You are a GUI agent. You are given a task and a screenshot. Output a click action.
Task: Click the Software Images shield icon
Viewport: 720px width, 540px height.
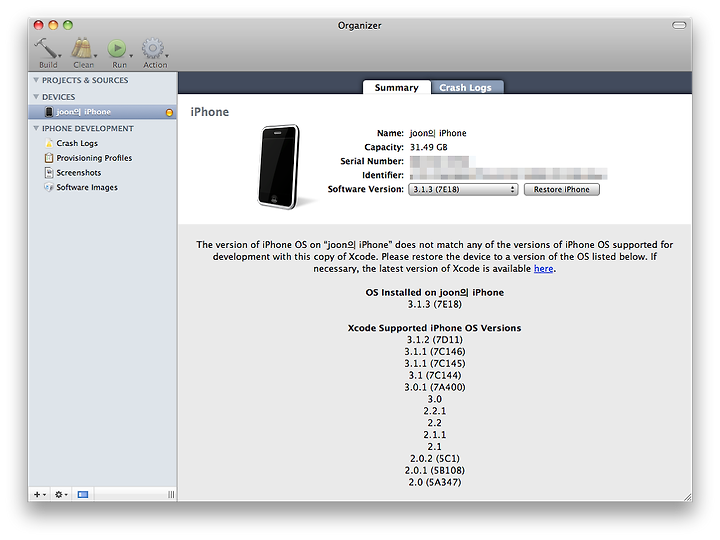(49, 187)
